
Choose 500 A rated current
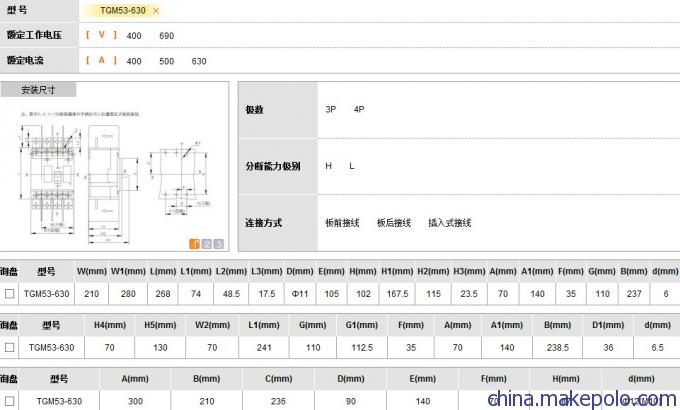167,61
